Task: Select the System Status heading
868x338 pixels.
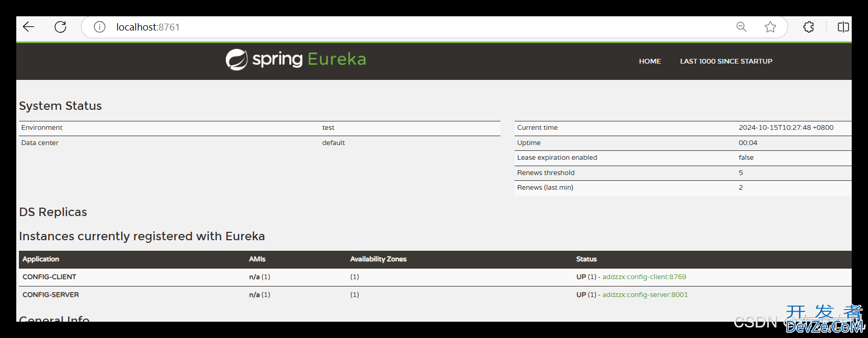Action: [x=60, y=106]
